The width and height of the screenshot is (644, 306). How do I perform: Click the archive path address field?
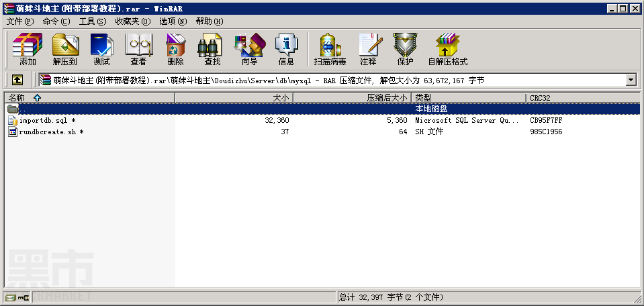332,81
